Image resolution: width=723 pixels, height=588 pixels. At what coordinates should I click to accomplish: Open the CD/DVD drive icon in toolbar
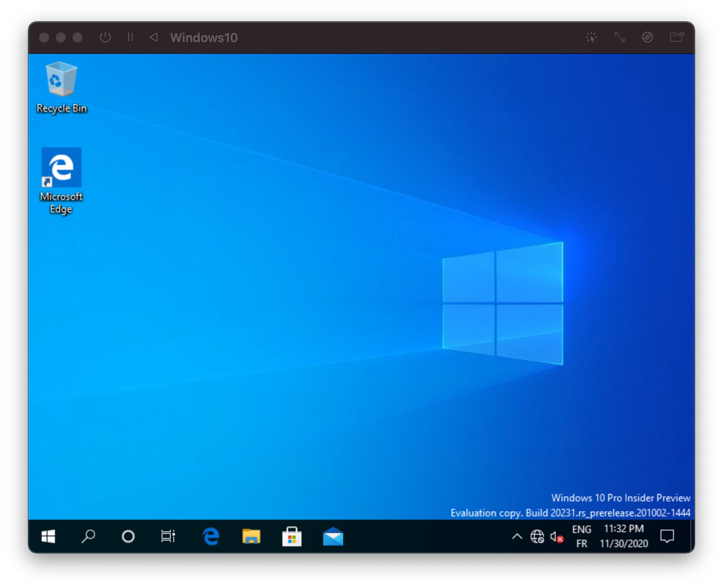[x=648, y=37]
